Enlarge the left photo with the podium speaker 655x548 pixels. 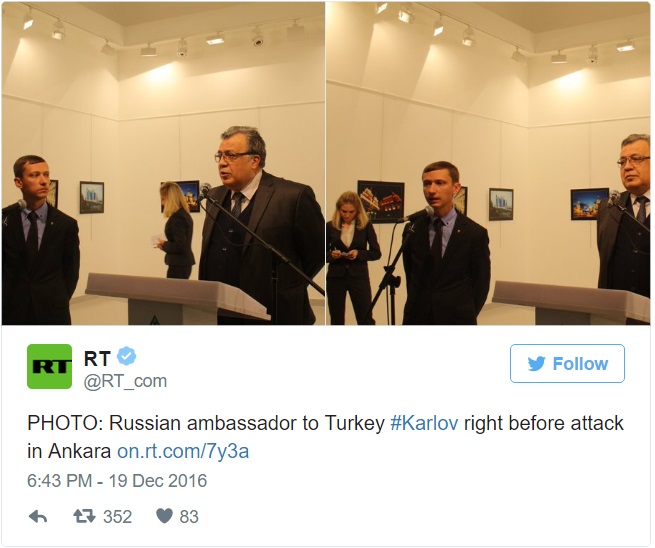click(x=163, y=163)
